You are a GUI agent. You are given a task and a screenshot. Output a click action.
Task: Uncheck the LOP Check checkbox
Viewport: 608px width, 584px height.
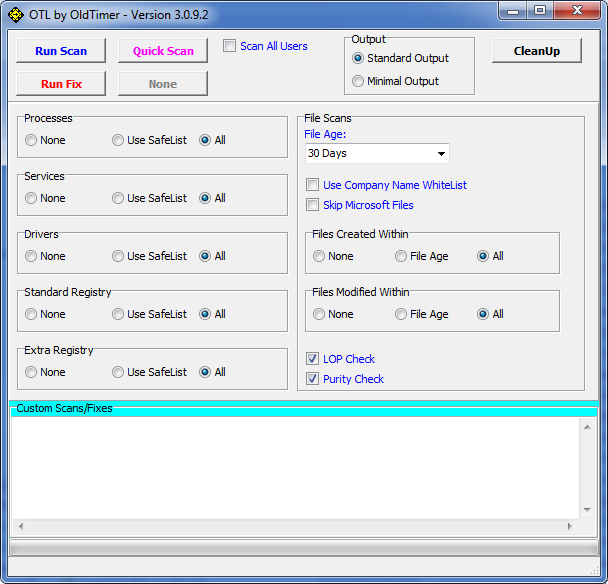pos(313,359)
